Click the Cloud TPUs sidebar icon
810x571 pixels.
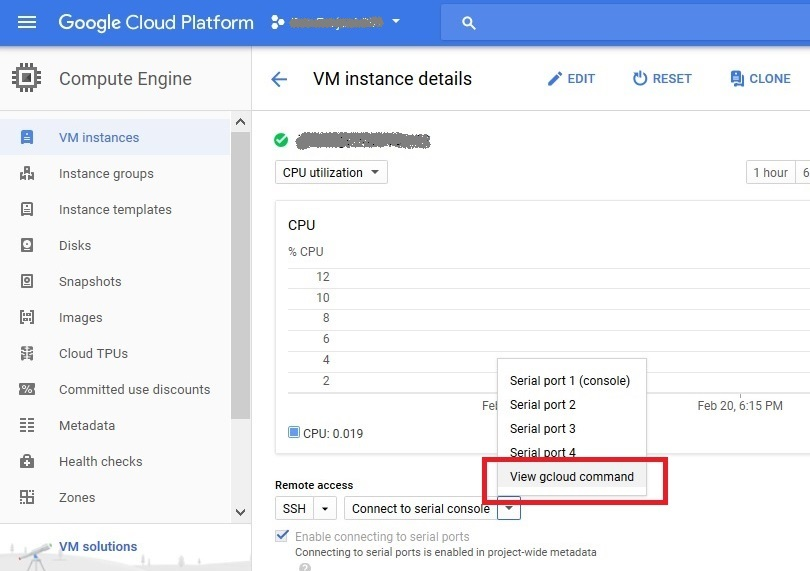(x=27, y=353)
